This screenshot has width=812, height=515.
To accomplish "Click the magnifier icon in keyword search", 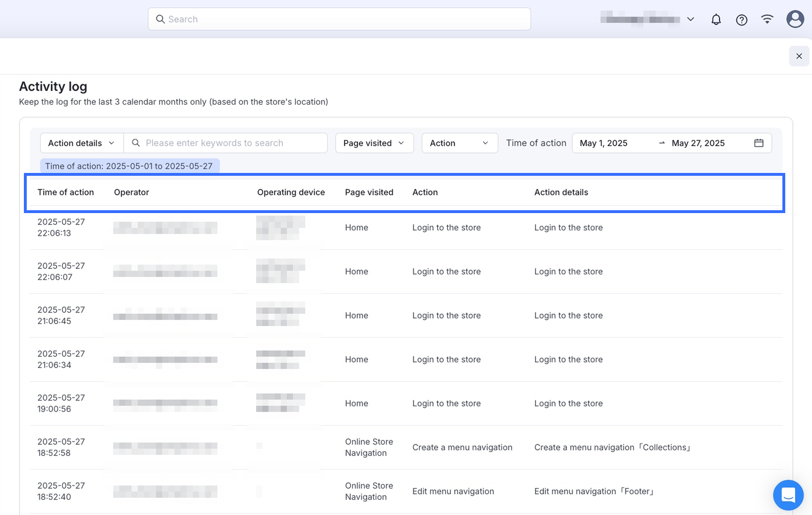I will pyautogui.click(x=136, y=143).
